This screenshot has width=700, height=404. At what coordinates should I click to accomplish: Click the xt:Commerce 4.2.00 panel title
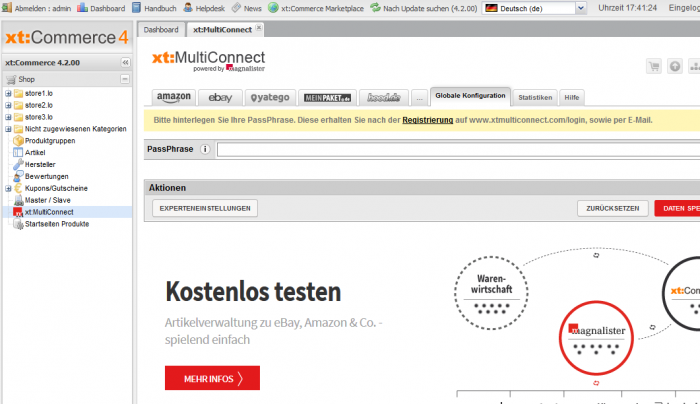pyautogui.click(x=42, y=62)
